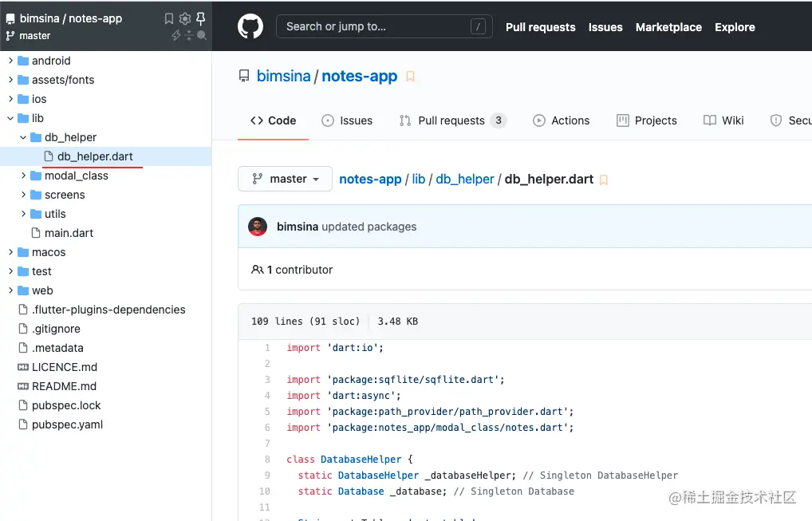Switch to the Actions tab
Screen dimensions: 812x521
point(561,120)
